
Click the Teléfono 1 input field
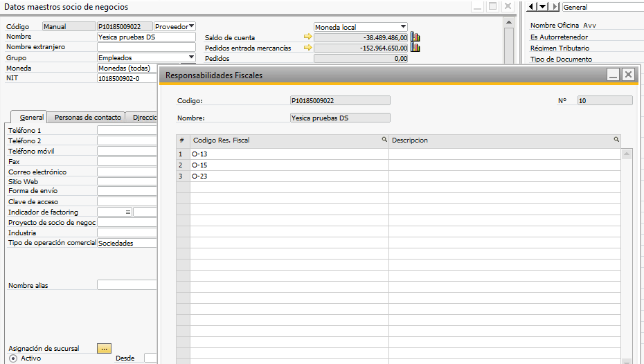coord(127,131)
